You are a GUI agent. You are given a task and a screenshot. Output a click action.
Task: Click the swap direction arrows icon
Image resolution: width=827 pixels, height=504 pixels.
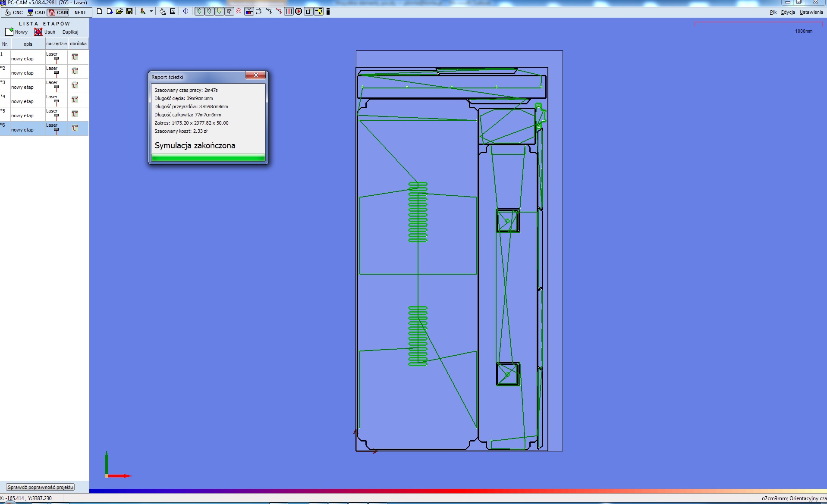(259, 11)
